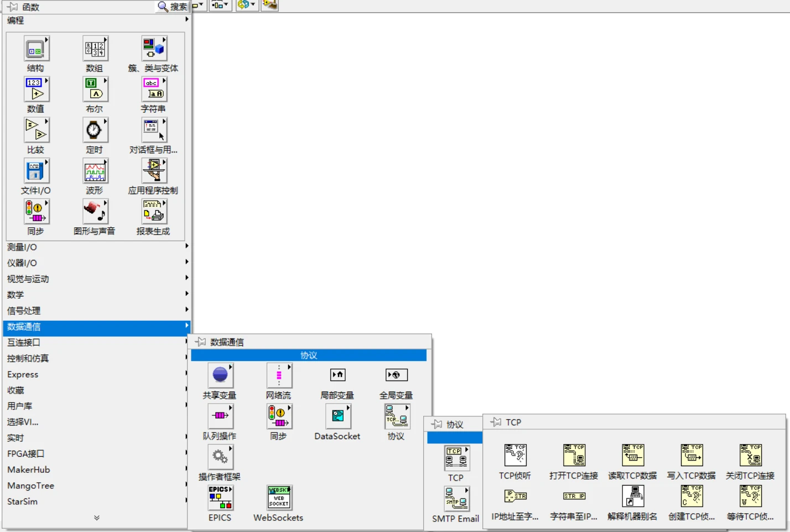Select the 关闭TCP连接 function

click(750, 455)
